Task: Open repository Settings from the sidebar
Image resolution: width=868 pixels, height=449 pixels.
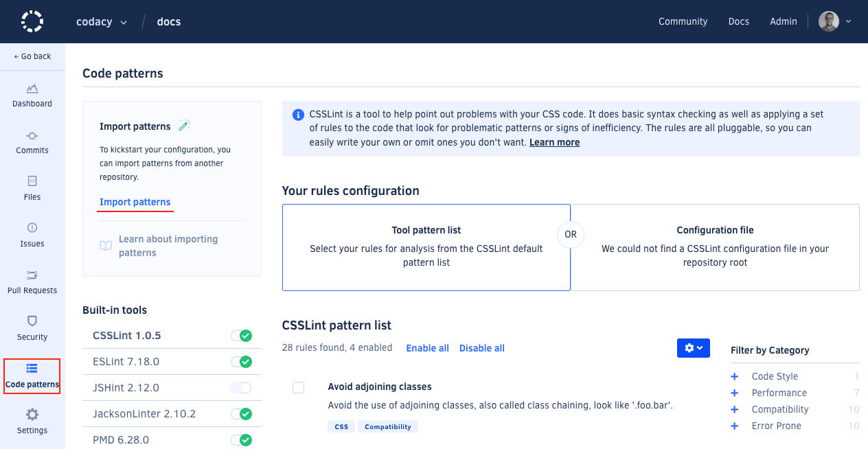Action: 32,422
